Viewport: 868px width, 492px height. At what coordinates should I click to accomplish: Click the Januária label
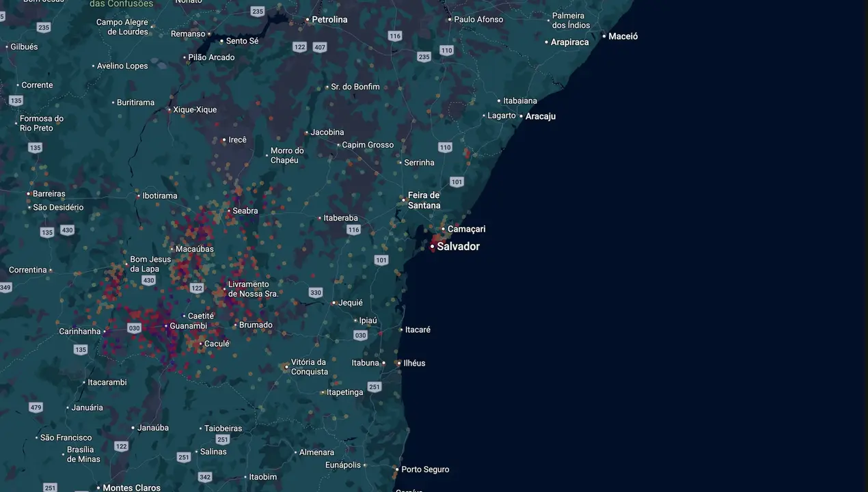pyautogui.click(x=87, y=408)
